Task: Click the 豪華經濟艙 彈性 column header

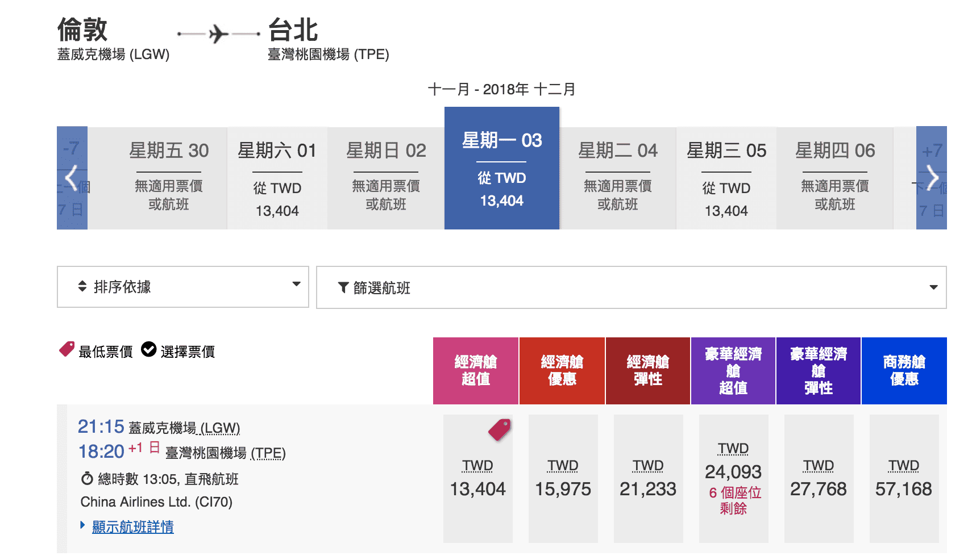Action: click(x=819, y=371)
